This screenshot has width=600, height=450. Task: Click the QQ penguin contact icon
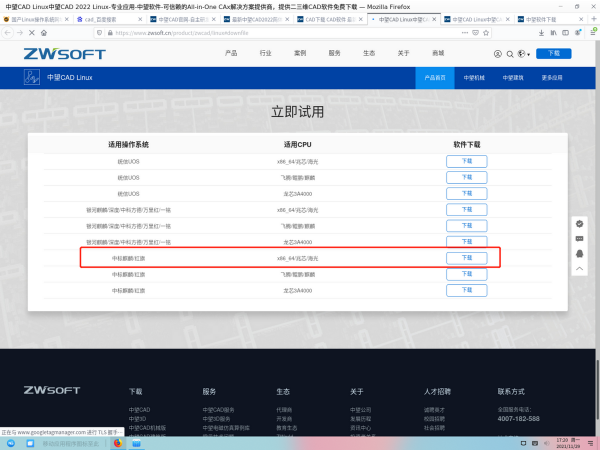point(579,254)
